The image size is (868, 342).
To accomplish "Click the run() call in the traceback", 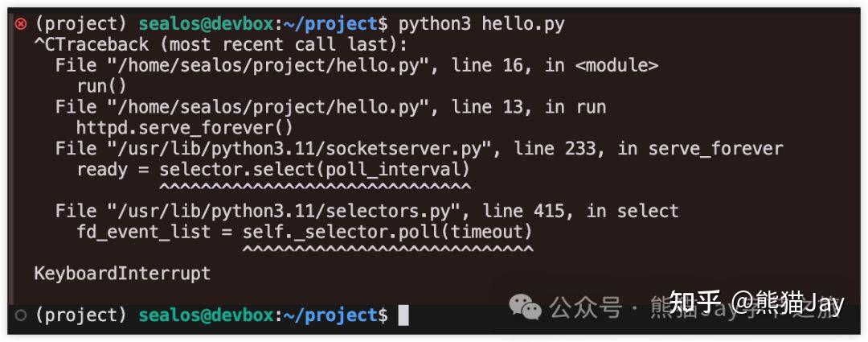I will 102,86.
